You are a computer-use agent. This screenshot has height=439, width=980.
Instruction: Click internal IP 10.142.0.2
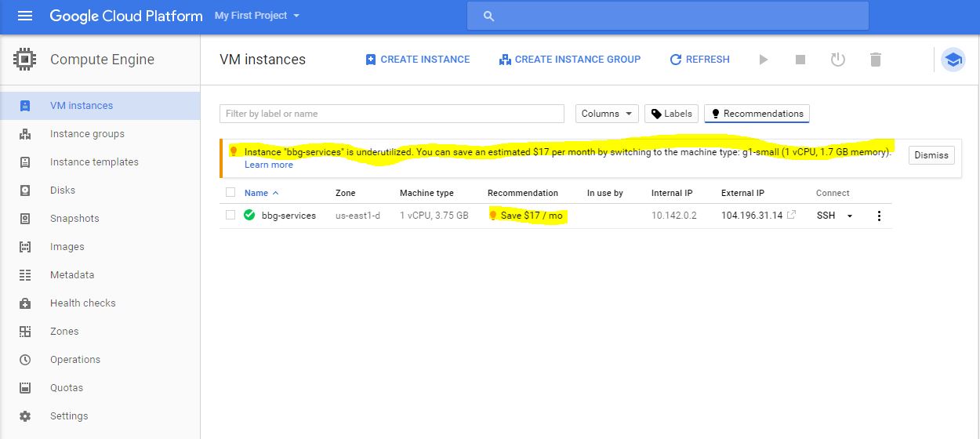[x=674, y=216]
